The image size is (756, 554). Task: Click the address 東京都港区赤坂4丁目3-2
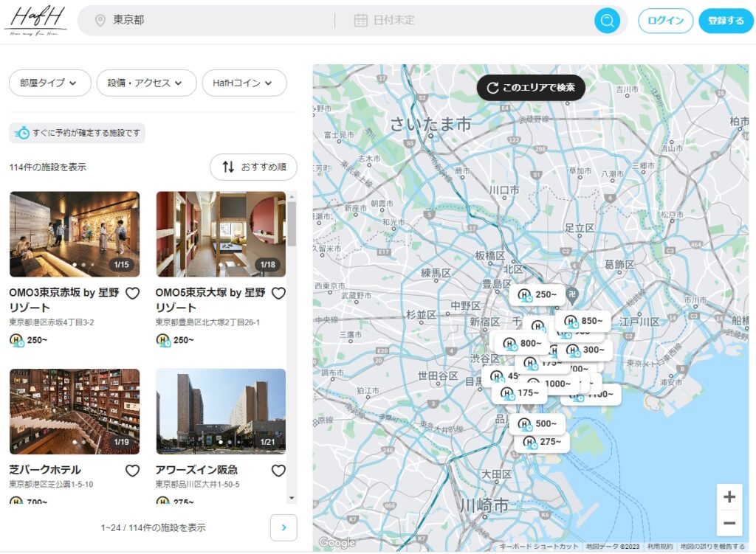52,322
